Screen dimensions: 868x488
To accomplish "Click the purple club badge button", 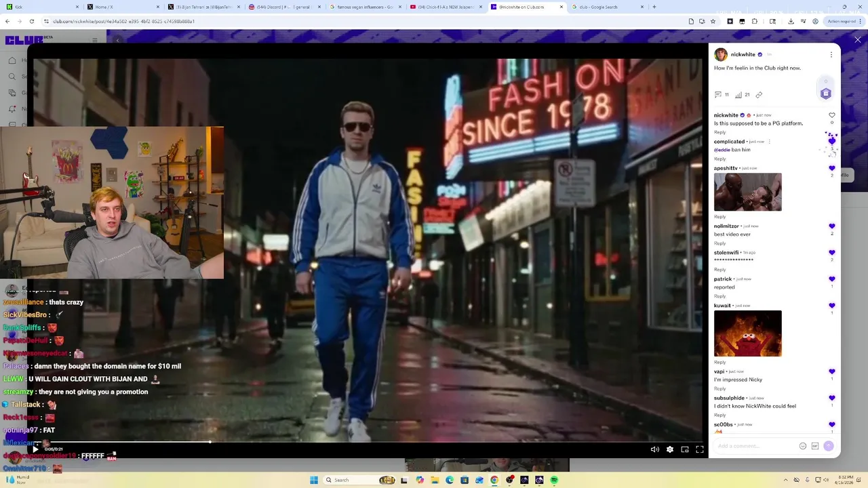I will click(x=825, y=94).
